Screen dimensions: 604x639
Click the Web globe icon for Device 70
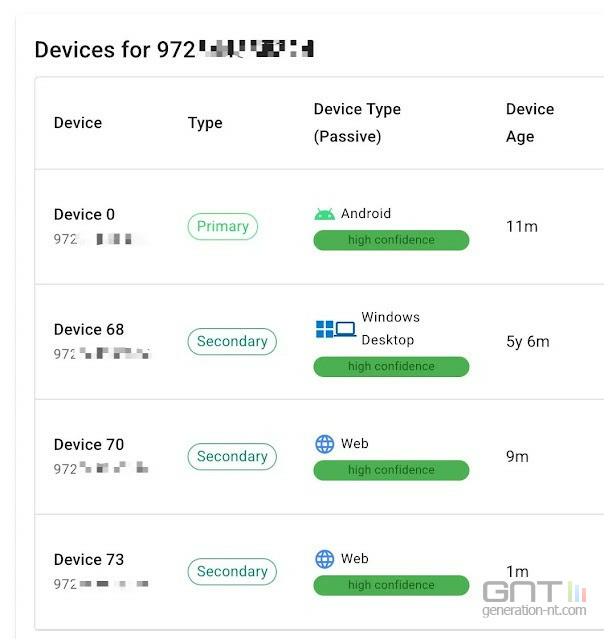[324, 444]
